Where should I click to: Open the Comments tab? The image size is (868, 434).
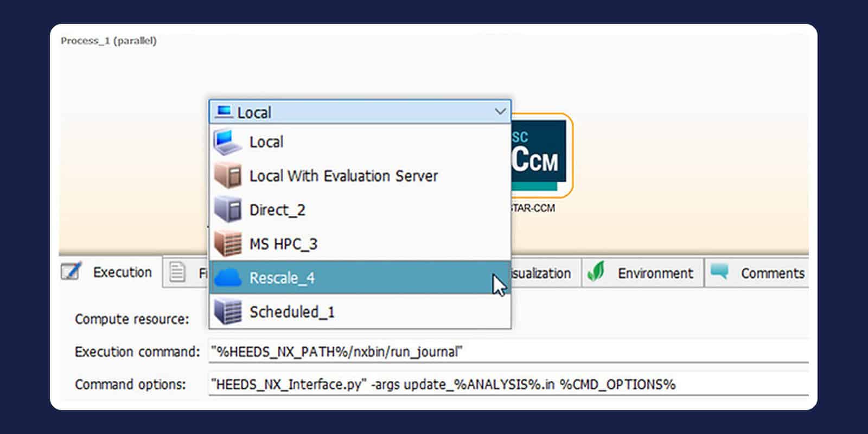coord(757,272)
